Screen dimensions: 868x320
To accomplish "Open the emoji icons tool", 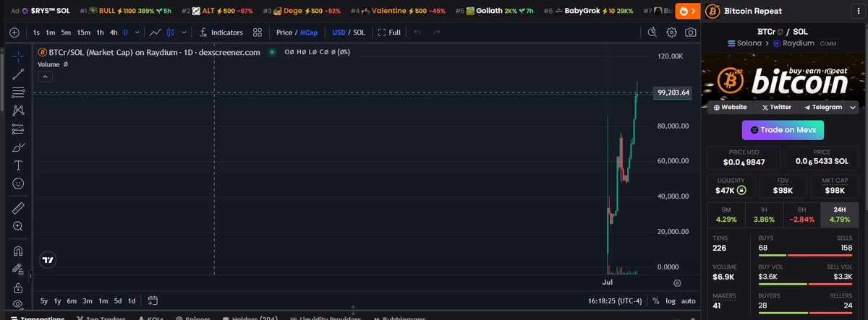I will (x=18, y=183).
